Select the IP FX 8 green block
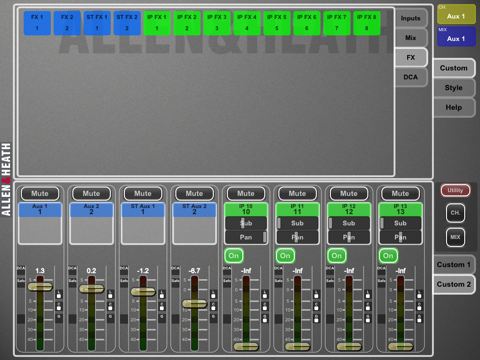Screen dimensions: 480x360 point(367,23)
